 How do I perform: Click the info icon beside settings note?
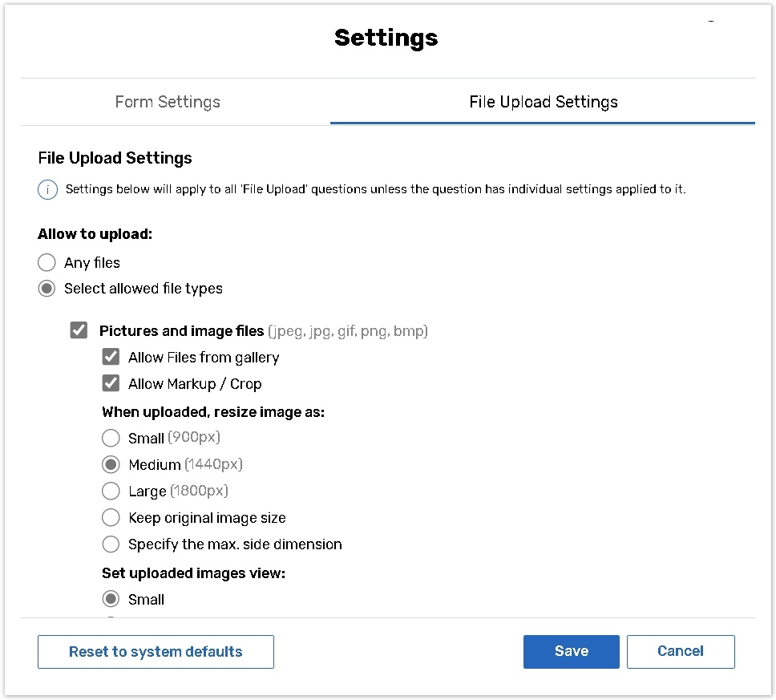pyautogui.click(x=48, y=190)
